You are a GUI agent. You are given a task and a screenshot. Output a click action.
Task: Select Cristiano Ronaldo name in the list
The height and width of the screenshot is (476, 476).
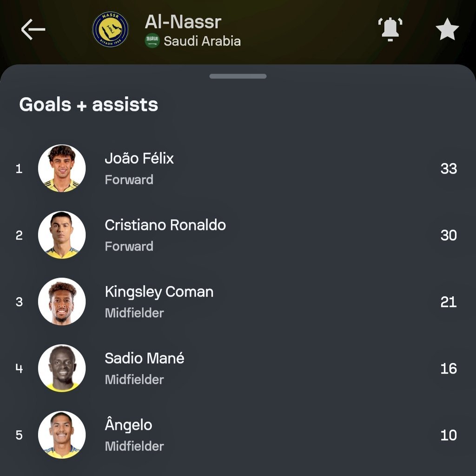point(165,225)
